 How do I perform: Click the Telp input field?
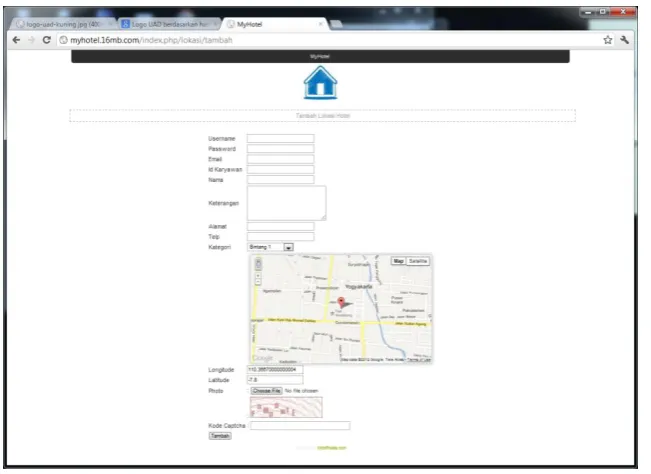(x=281, y=237)
